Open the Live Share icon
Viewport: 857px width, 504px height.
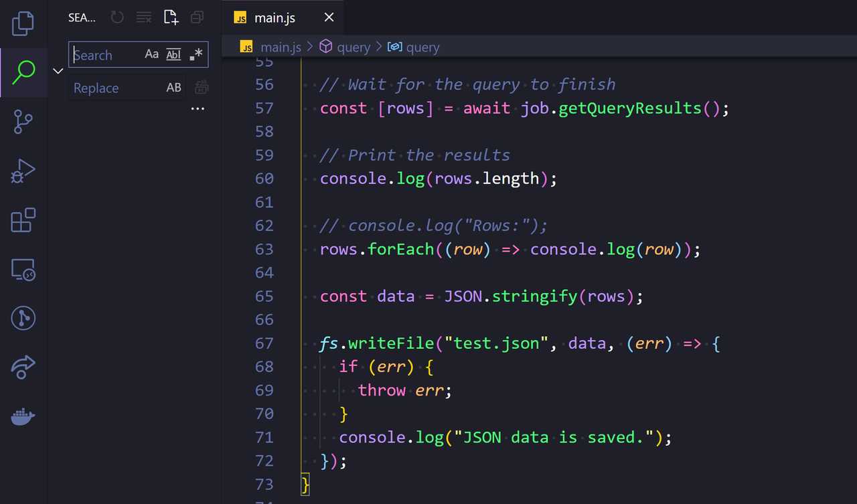[x=23, y=367]
